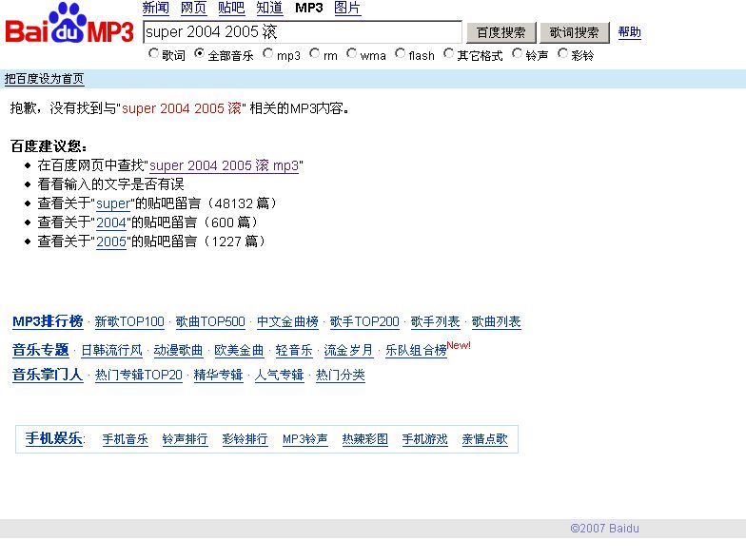Open the 亲情点歌 link
746x560 pixels.
tap(485, 439)
